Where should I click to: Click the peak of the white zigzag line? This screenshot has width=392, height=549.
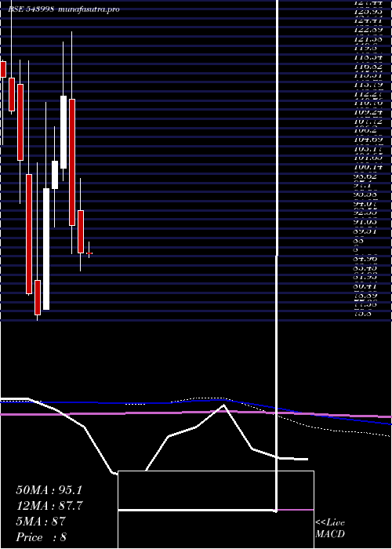click(223, 405)
